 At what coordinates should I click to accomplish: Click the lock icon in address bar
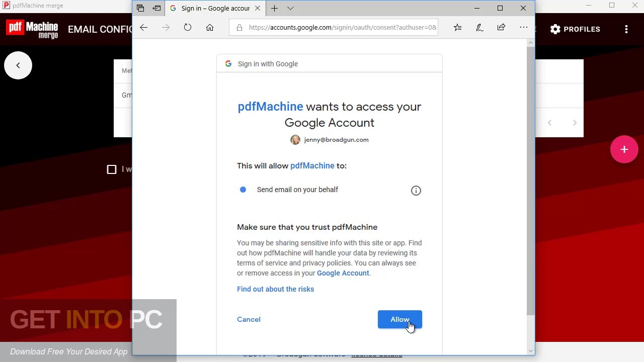coord(239,28)
